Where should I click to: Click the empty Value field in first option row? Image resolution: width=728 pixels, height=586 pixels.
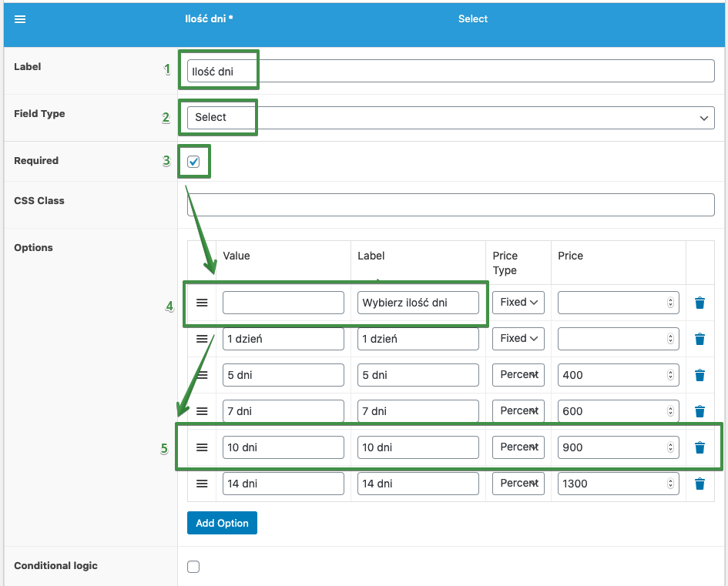pos(283,303)
